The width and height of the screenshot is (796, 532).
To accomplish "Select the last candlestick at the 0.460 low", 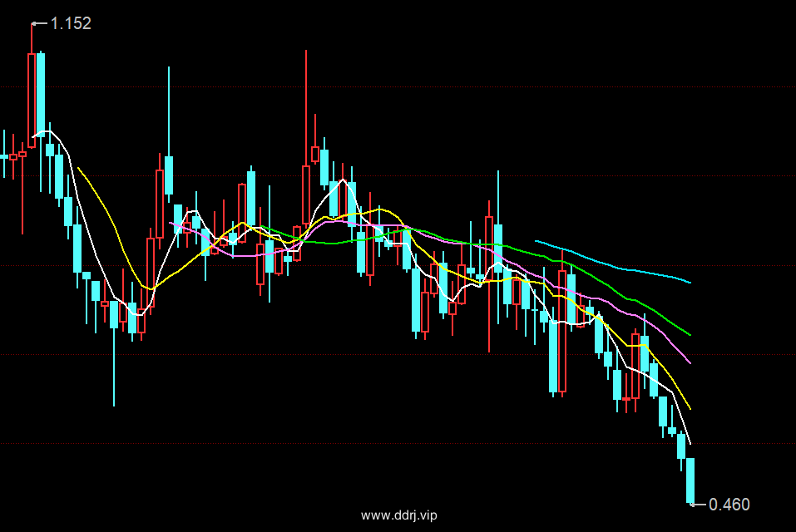I will point(690,480).
